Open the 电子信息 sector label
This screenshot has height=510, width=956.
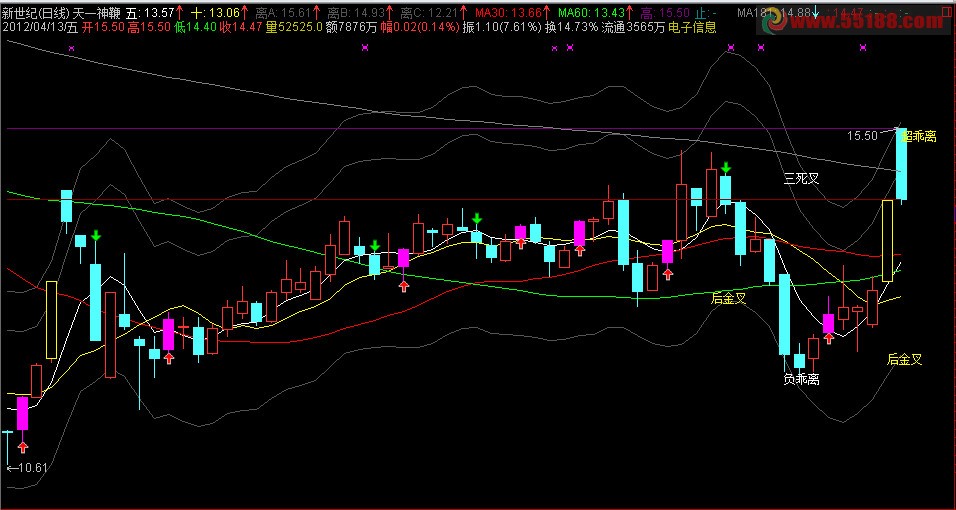coord(692,27)
